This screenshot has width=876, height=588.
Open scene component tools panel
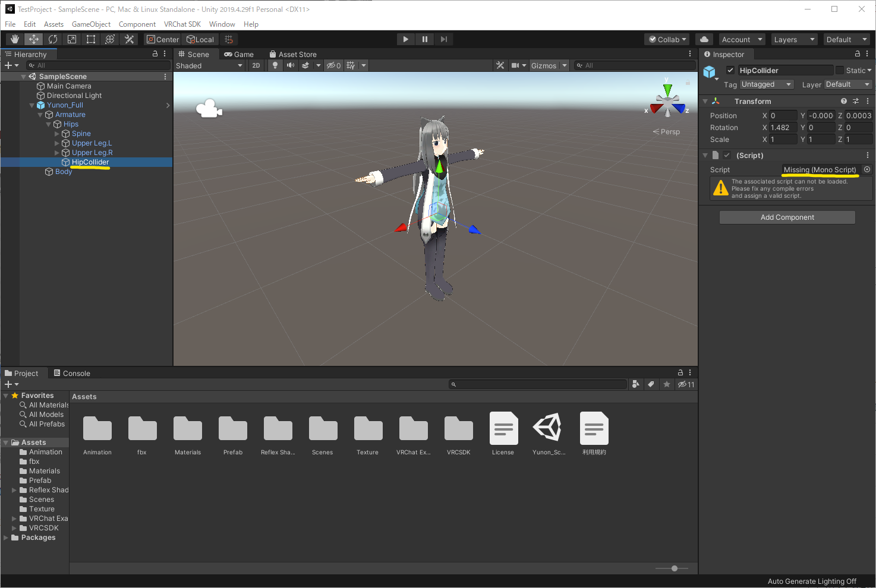(500, 65)
